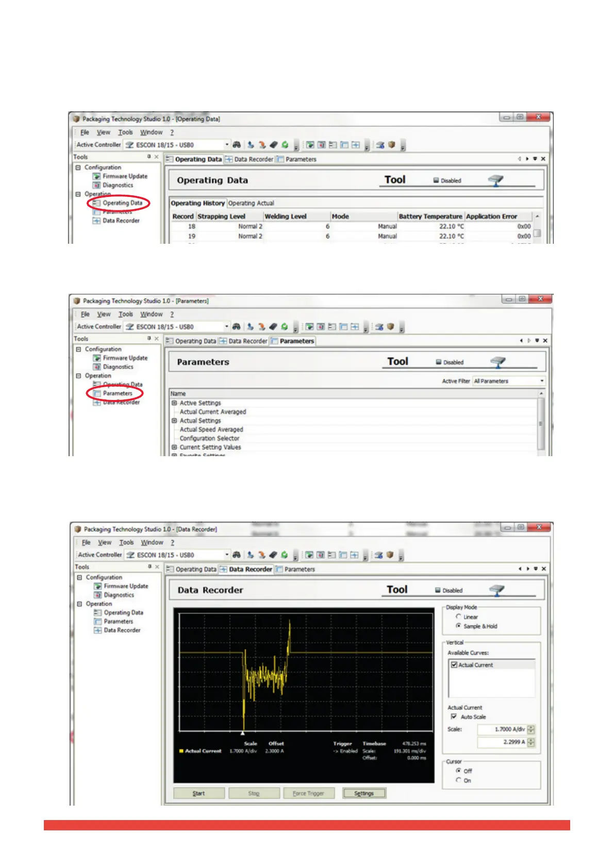
Task: Click Firmware Update icon in Data Recorder window tree
Action: click(x=97, y=586)
